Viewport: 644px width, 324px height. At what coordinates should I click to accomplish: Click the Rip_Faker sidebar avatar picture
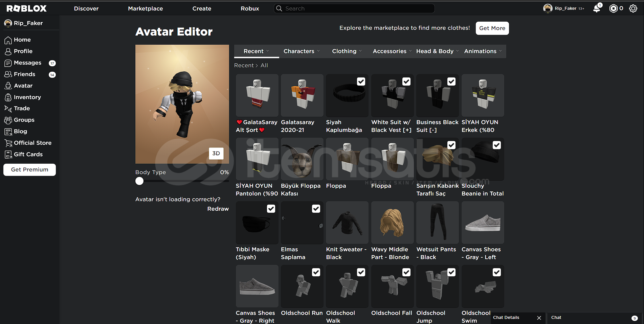point(8,23)
